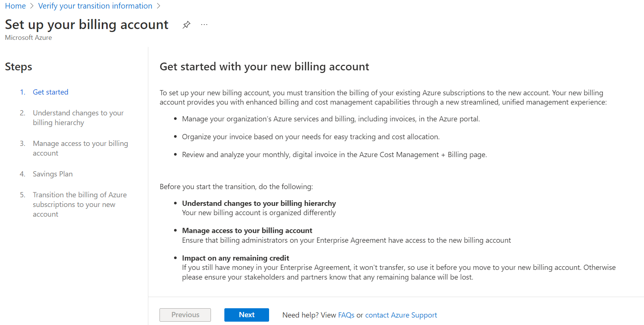Screen dimensions: 644x325
Task: Click the Get started with your new billing account heading
Action: tap(264, 67)
